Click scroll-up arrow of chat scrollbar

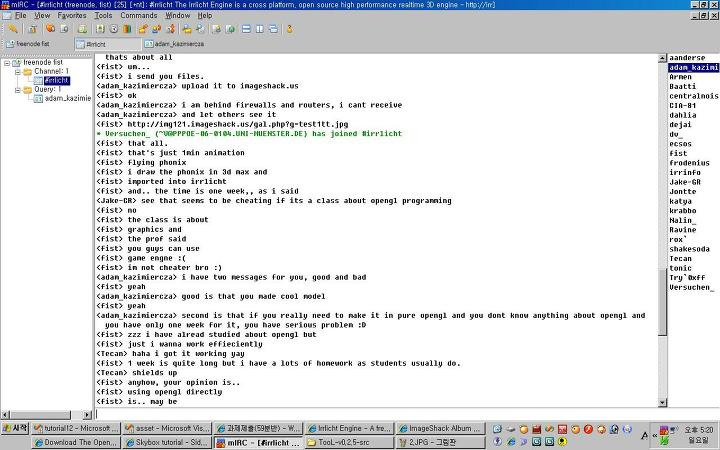(662, 58)
